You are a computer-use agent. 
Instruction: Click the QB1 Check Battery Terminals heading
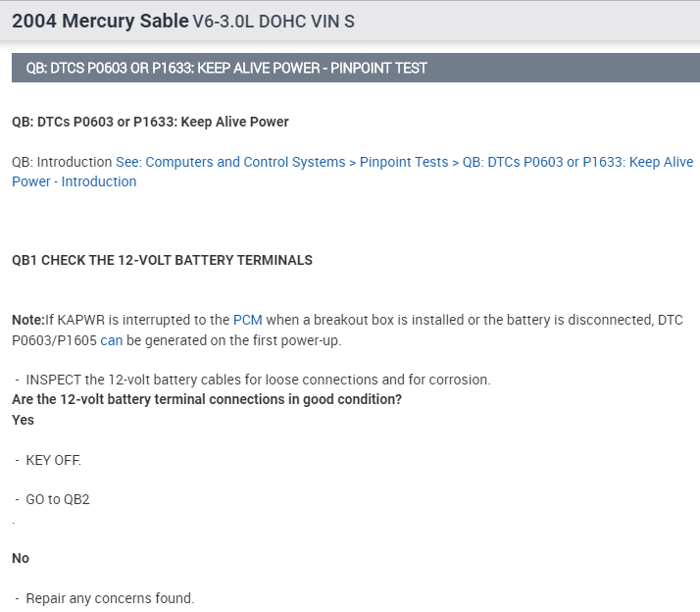pyautogui.click(x=162, y=261)
